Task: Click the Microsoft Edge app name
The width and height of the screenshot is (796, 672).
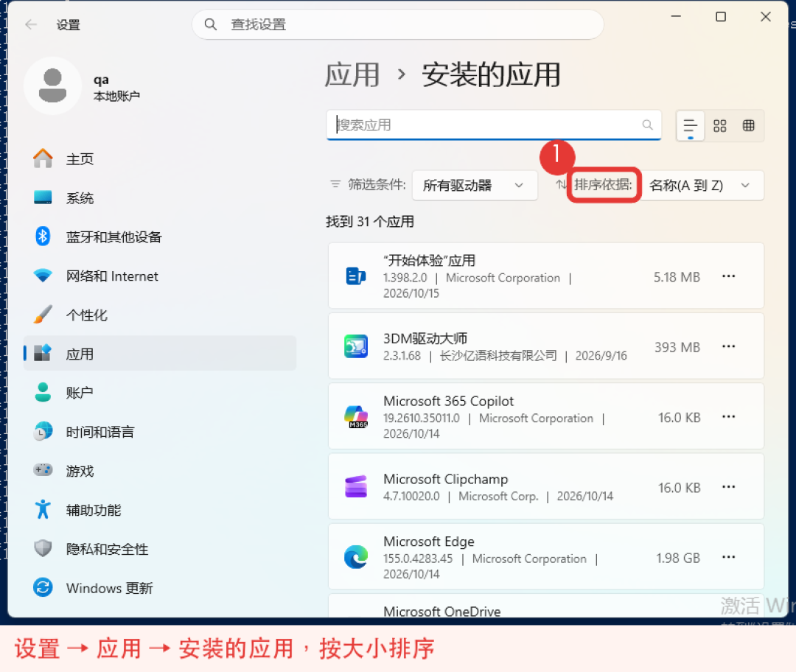Action: [429, 542]
